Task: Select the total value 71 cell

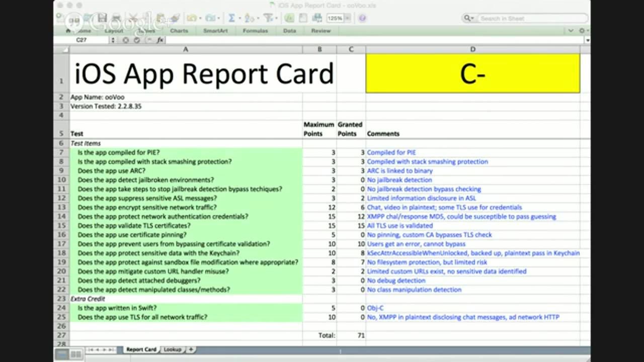Action: click(351, 335)
